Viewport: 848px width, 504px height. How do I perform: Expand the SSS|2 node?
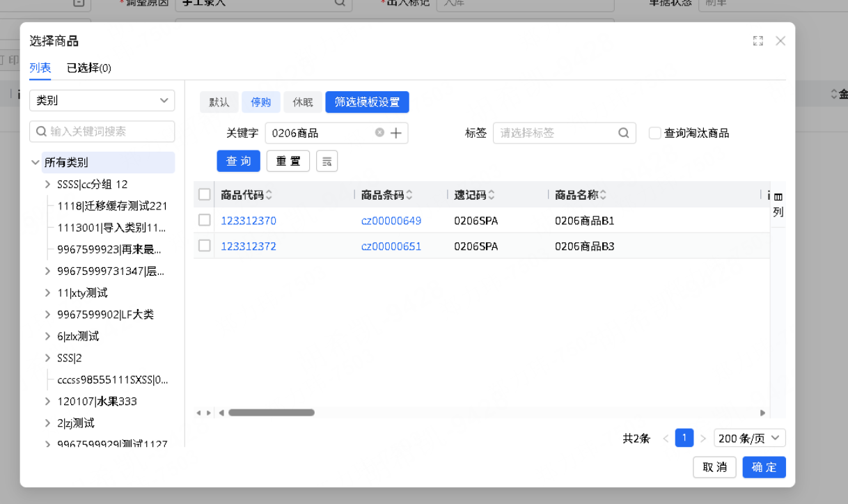pyautogui.click(x=47, y=358)
